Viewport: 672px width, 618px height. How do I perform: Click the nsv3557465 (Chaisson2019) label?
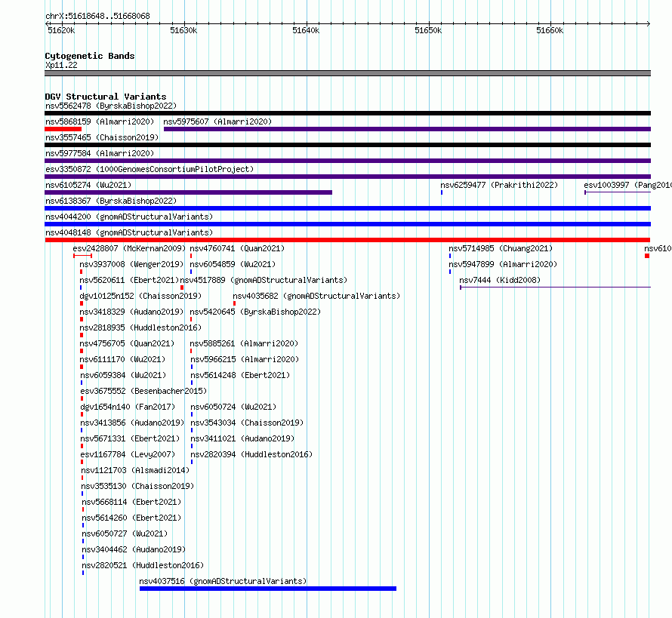click(102, 137)
